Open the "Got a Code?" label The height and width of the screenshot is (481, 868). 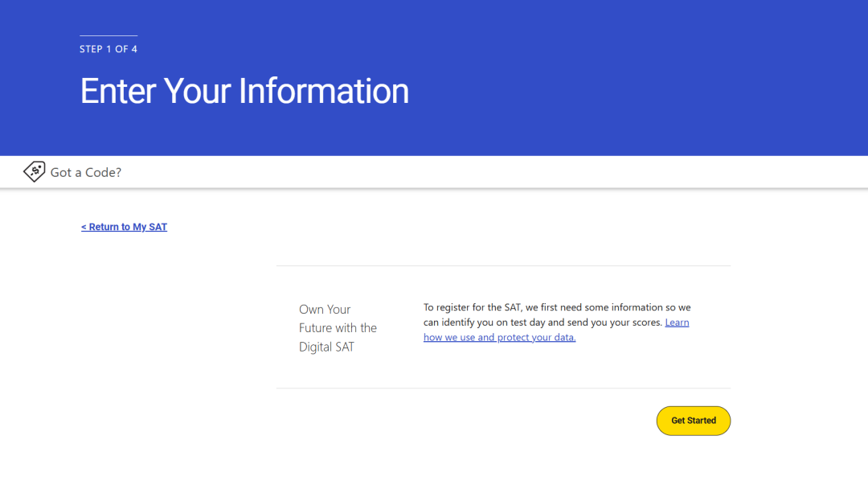point(85,172)
